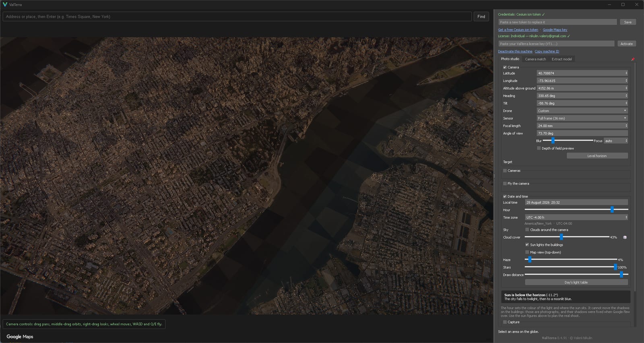Click Deactivate this machine link

pyautogui.click(x=515, y=52)
